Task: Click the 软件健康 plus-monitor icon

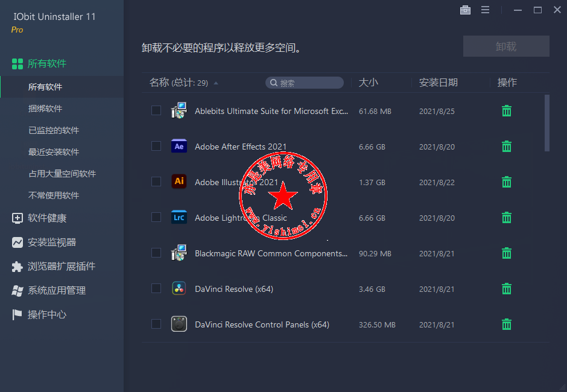Action: point(17,218)
